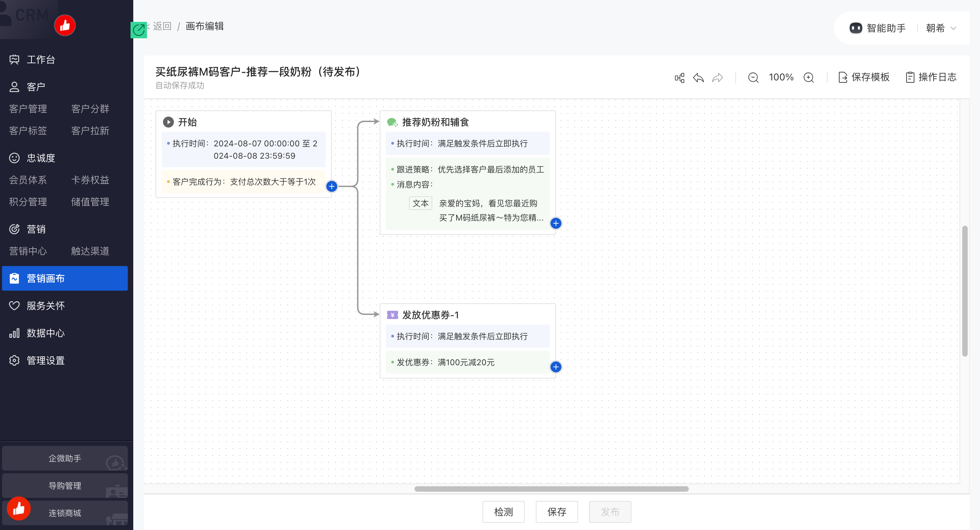Open 企微助手 at sidebar bottom

click(x=65, y=459)
